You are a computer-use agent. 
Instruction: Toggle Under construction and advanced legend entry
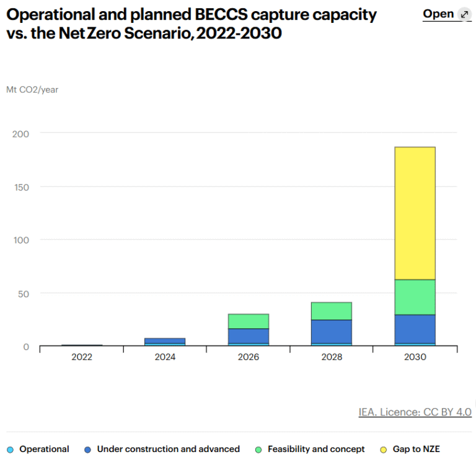tap(162, 449)
